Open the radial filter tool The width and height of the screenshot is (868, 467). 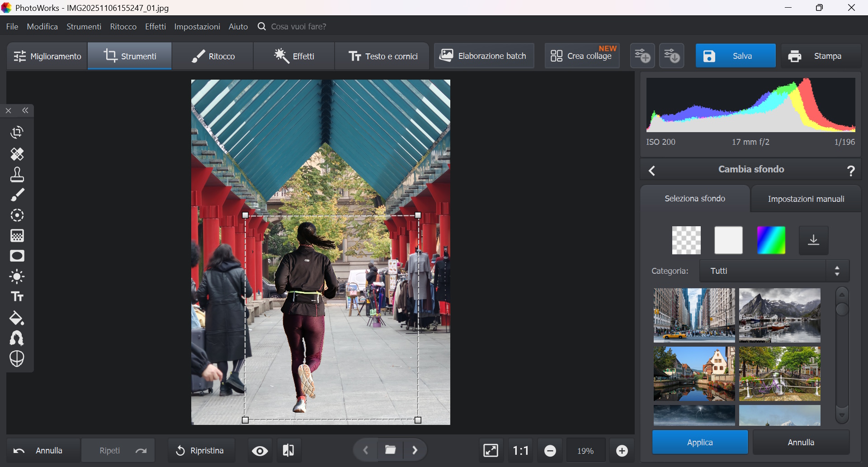17,215
